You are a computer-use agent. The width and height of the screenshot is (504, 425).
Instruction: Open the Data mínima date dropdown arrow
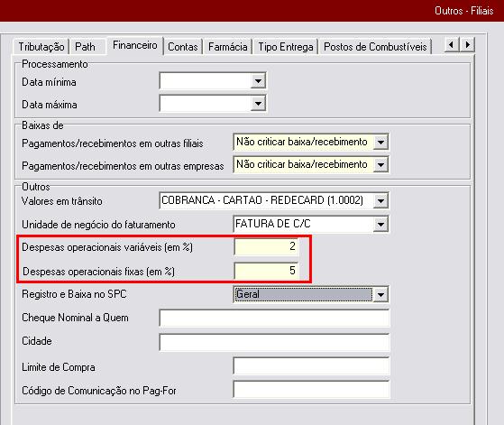click(x=258, y=80)
